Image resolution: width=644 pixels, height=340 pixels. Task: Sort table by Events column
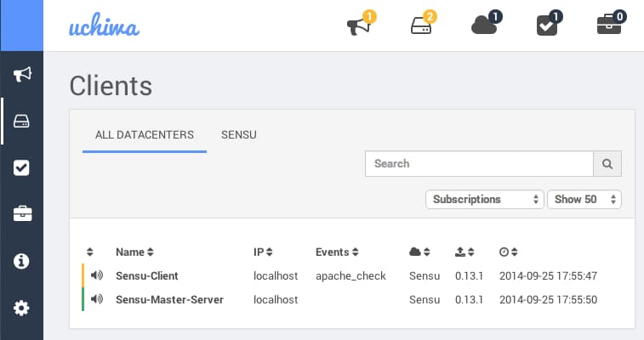(337, 252)
